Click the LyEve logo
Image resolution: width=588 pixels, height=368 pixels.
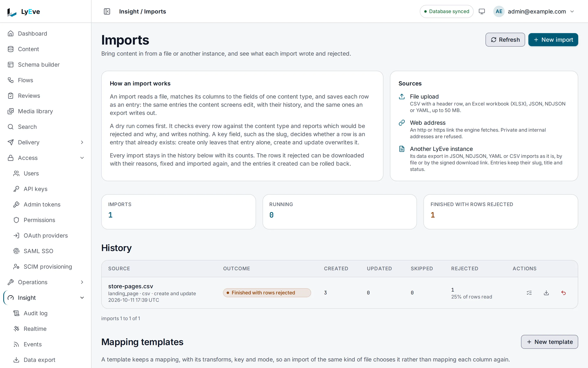pyautogui.click(x=23, y=12)
